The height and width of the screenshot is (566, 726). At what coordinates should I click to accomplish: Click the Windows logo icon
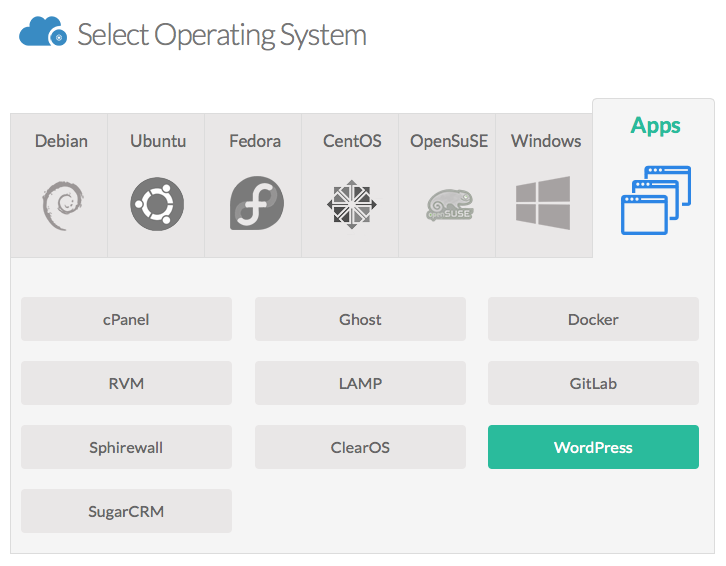click(x=543, y=202)
